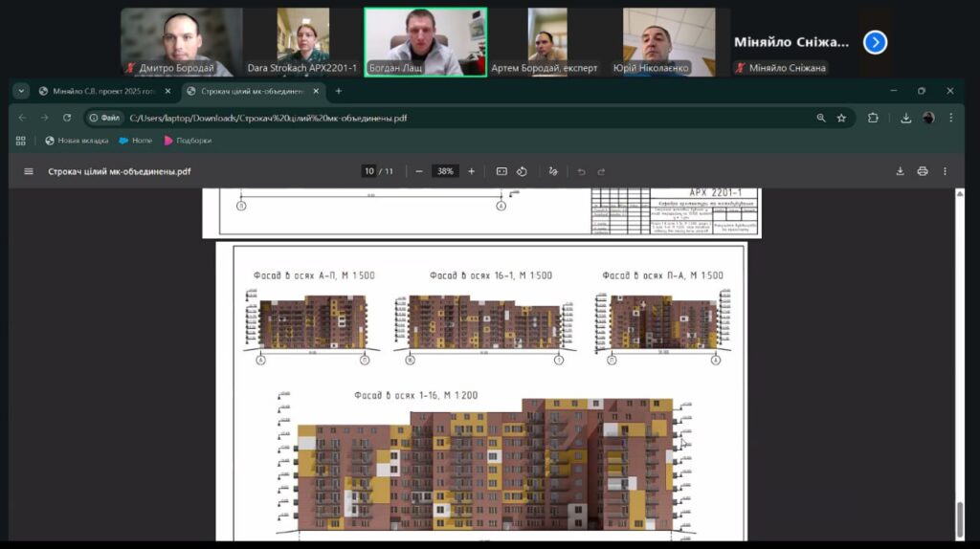Click the page number input field

[368, 171]
